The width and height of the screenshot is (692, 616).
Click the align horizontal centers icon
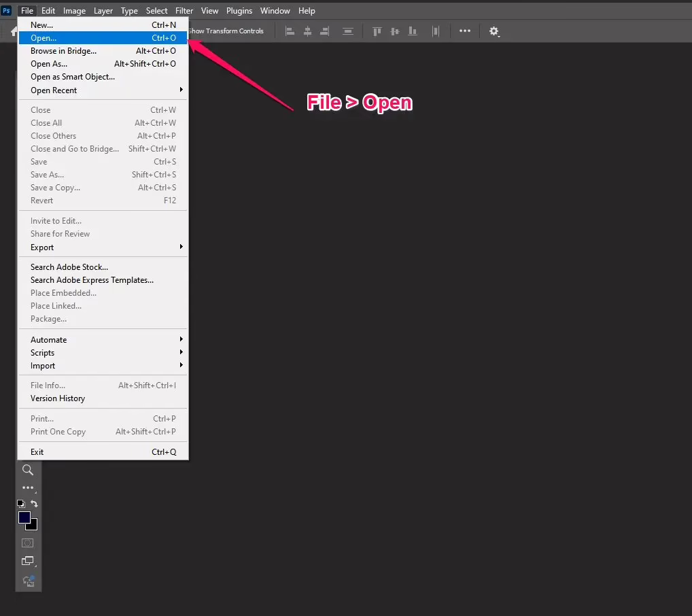(x=307, y=31)
